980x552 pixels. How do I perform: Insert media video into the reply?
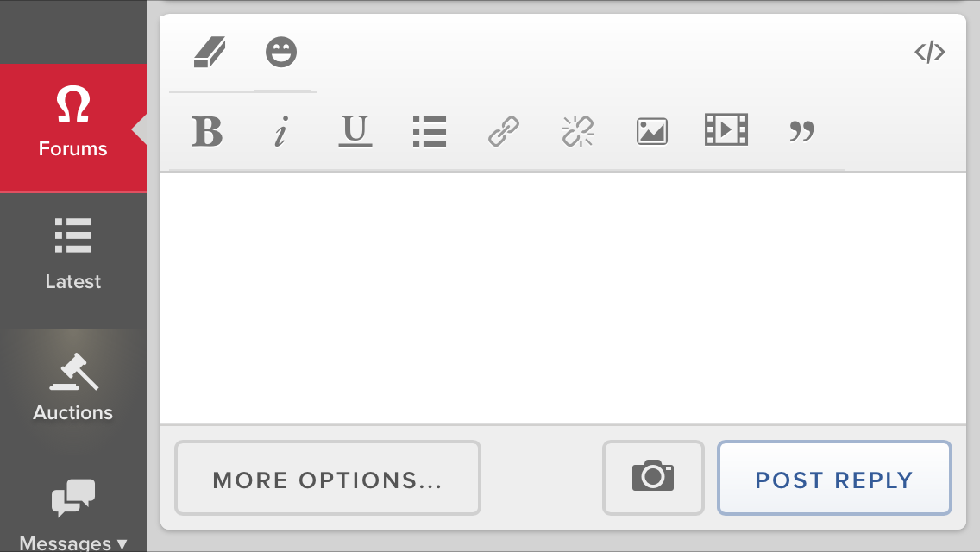726,130
